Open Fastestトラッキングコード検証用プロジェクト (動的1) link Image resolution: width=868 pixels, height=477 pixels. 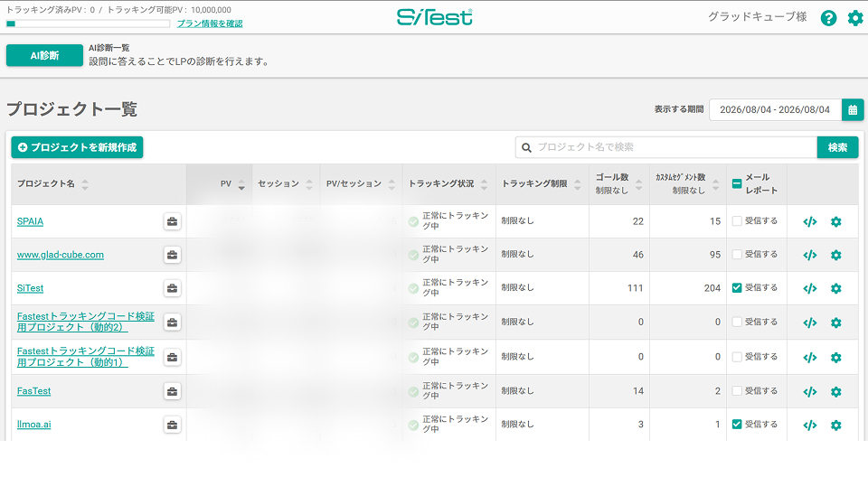tap(86, 356)
